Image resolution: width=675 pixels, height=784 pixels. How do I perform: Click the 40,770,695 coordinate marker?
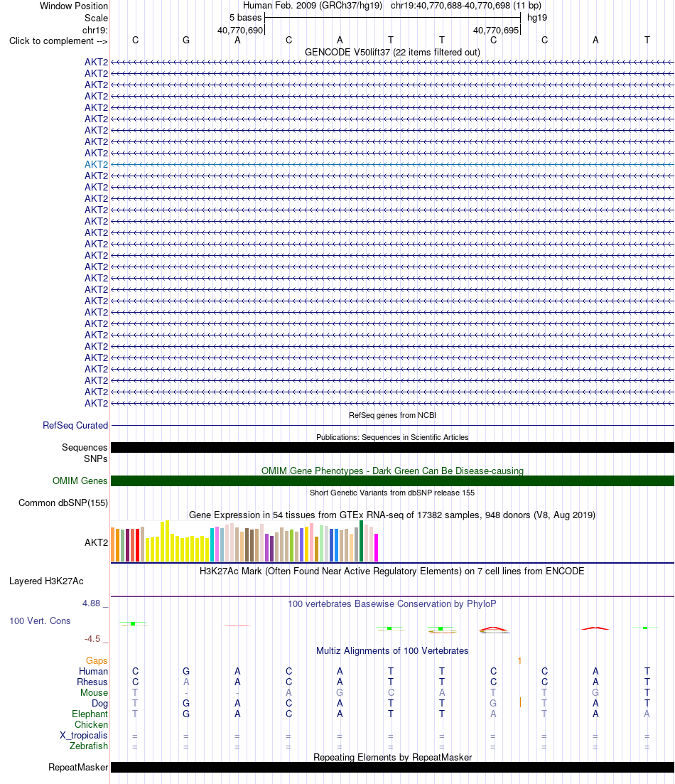496,30
